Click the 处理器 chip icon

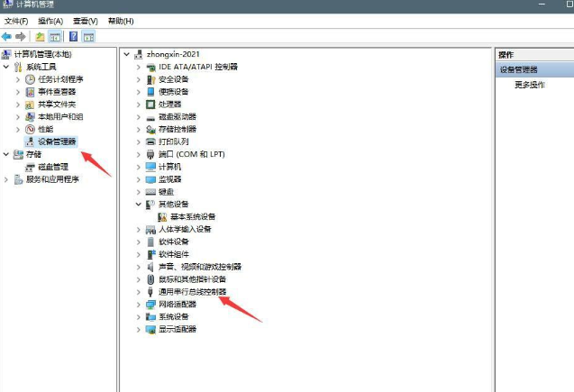(x=150, y=105)
